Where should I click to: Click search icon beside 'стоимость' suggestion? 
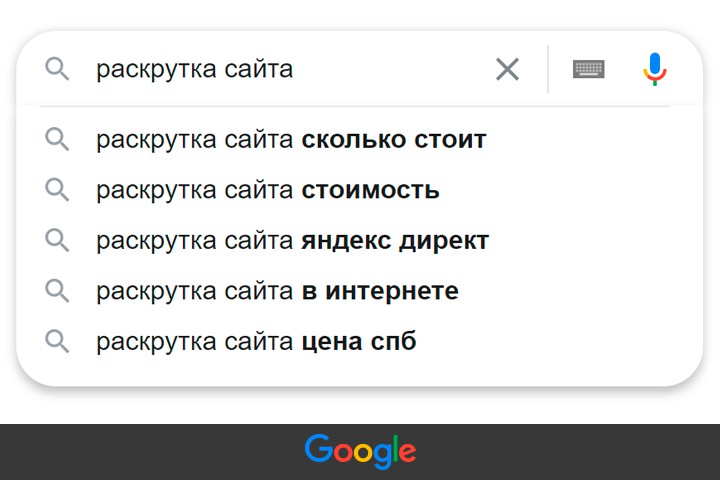(x=58, y=190)
